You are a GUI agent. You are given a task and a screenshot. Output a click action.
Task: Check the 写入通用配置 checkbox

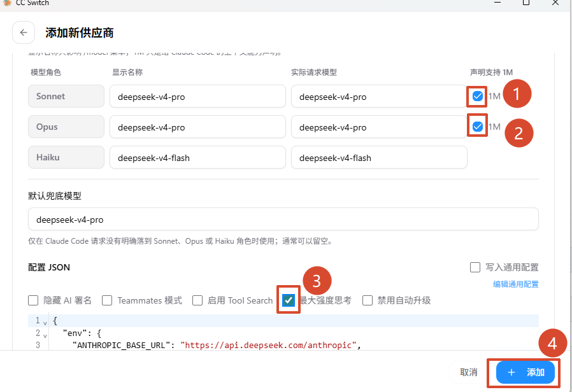tap(475, 267)
